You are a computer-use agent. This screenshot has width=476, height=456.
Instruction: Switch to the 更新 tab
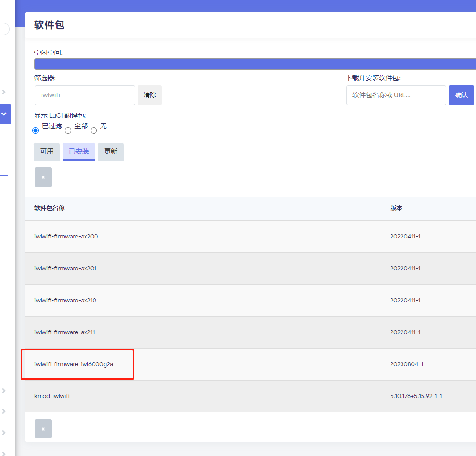(111, 151)
